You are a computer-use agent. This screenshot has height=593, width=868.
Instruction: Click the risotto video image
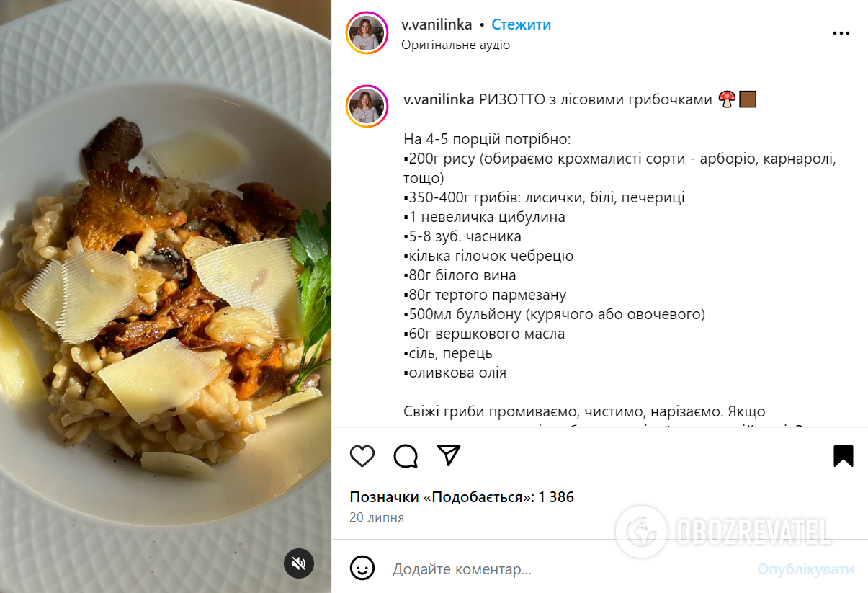tap(166, 296)
